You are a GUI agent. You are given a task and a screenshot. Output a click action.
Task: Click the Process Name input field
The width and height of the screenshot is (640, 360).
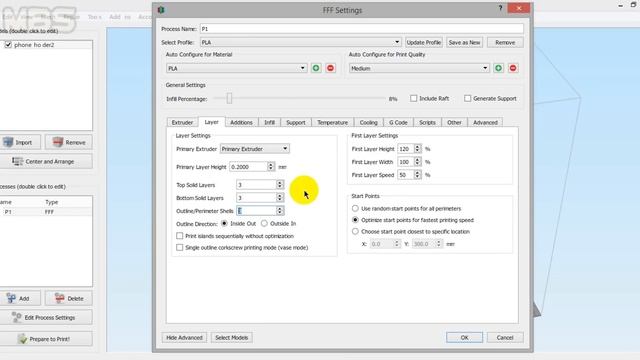point(362,29)
